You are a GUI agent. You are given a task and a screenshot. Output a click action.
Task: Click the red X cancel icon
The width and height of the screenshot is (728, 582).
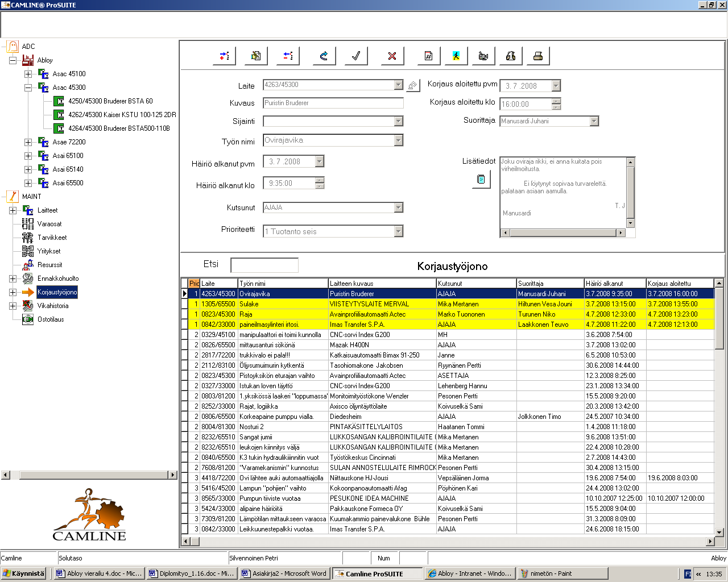392,56
